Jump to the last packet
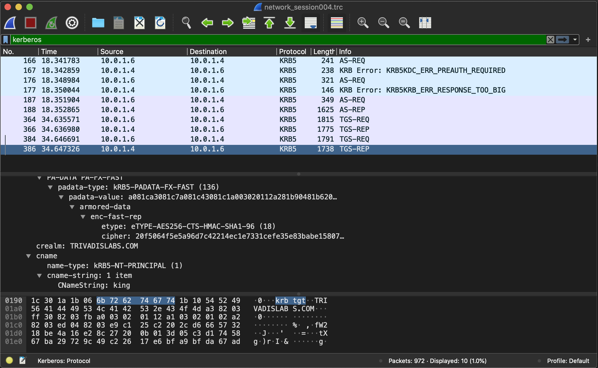The height and width of the screenshot is (368, 598). [x=290, y=23]
